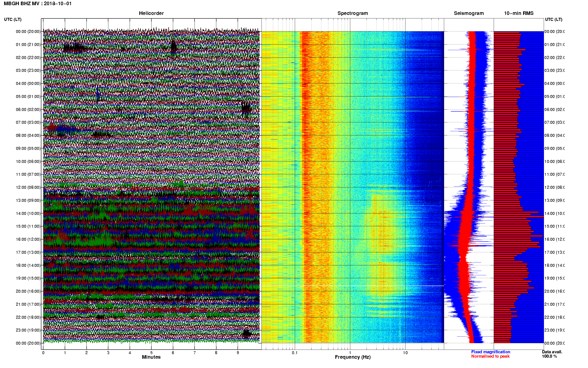This screenshot has width=588, height=368.
Task: Click the left '05:00 (01:00)' time label
Action: click(x=28, y=96)
